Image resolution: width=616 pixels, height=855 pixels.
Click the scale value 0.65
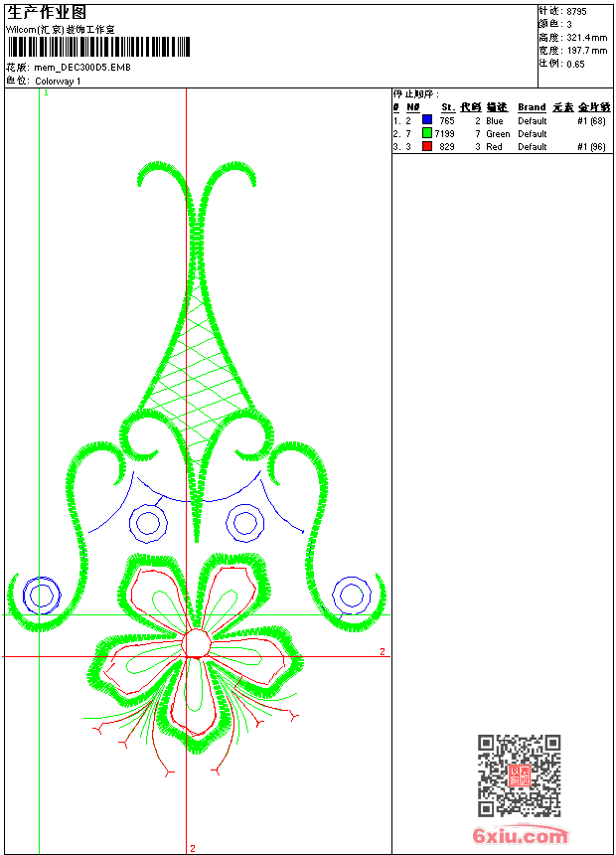click(x=575, y=65)
